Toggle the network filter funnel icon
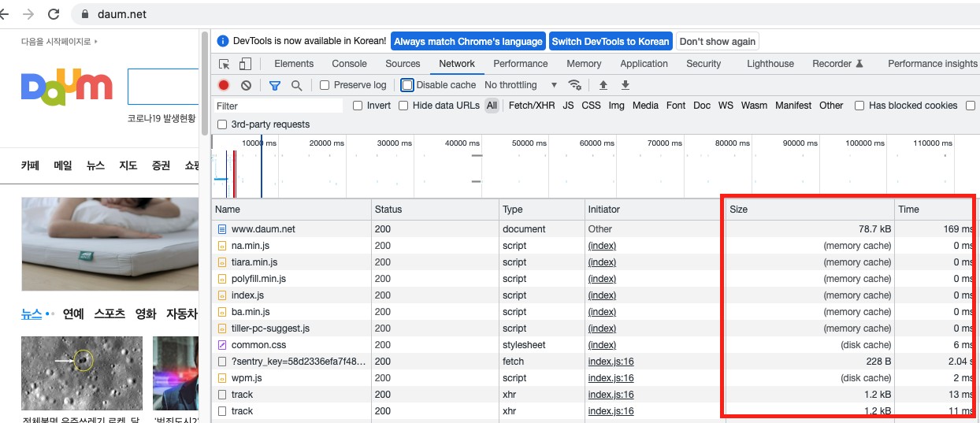This screenshot has width=980, height=423. pos(275,85)
